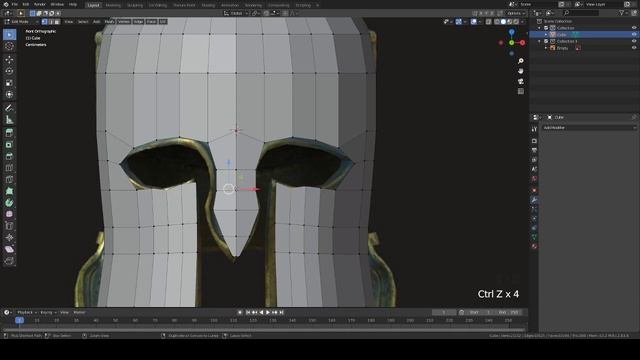
Task: Switch to solid viewport shading
Action: point(503,22)
